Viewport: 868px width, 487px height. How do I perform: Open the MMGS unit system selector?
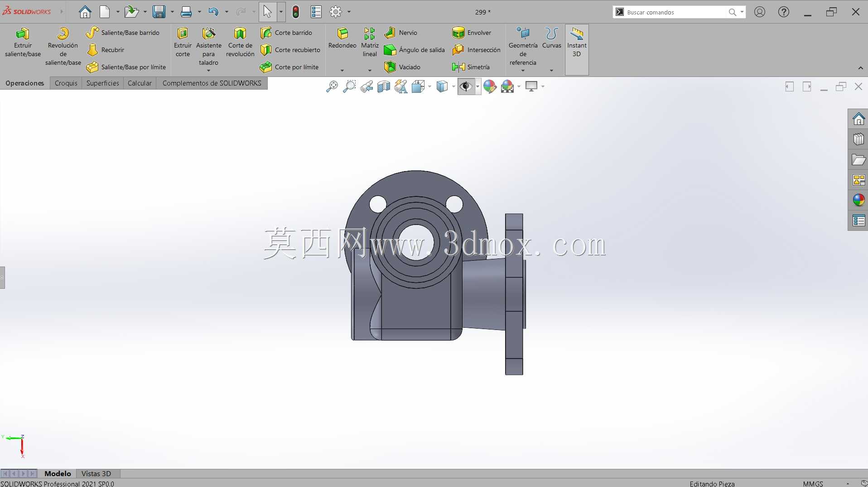click(x=813, y=483)
